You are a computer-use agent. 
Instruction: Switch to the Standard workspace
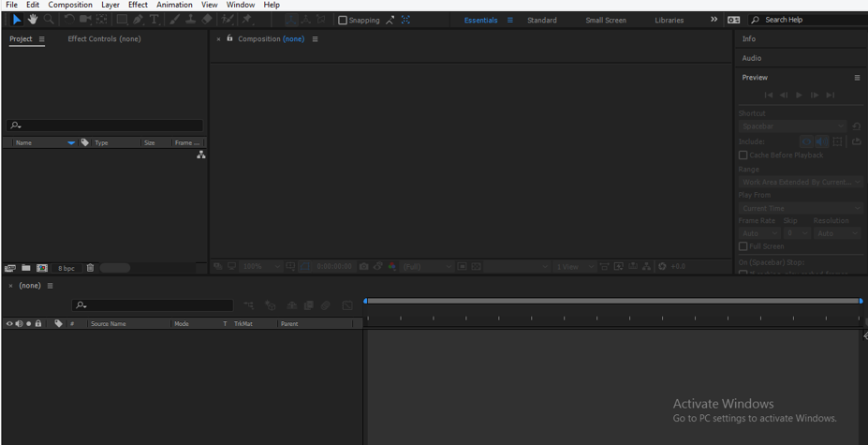coord(542,20)
